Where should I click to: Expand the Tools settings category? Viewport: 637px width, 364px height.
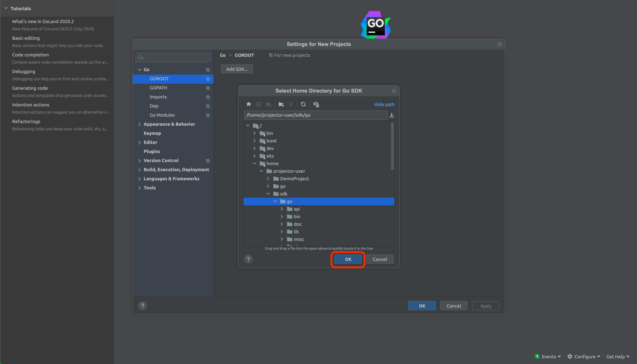coord(140,188)
